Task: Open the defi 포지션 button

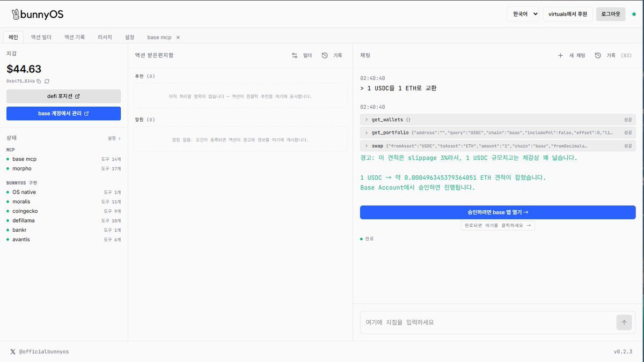Action: [x=63, y=97]
